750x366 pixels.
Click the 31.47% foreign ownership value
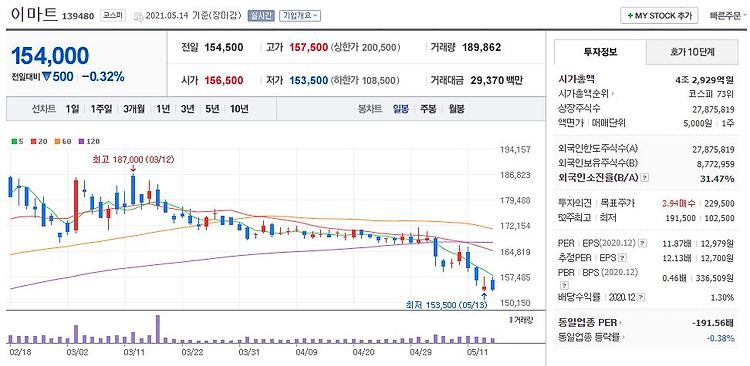pyautogui.click(x=718, y=178)
